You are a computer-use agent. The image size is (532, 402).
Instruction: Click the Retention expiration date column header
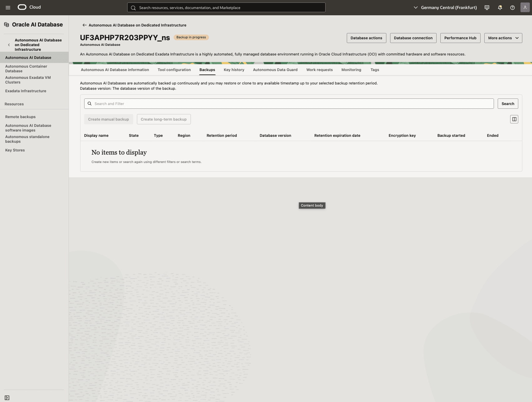click(x=337, y=136)
